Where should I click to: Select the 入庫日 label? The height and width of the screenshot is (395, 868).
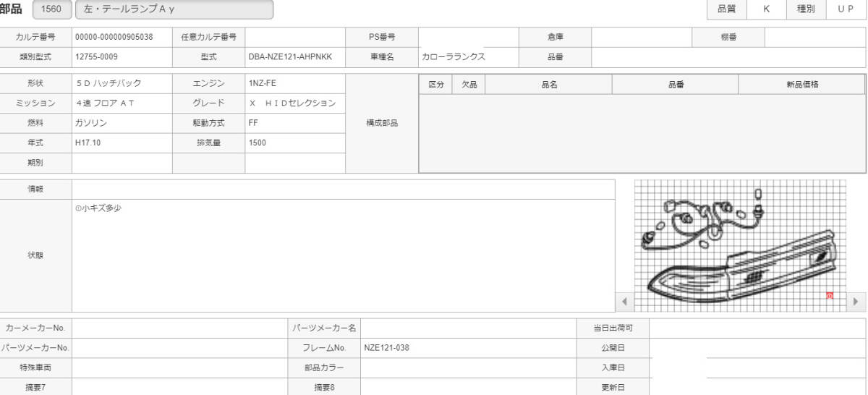(x=613, y=367)
